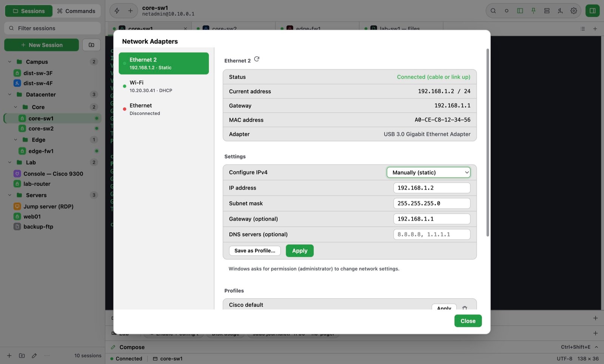
Task: Click the green Apply button in Settings
Action: pos(300,251)
